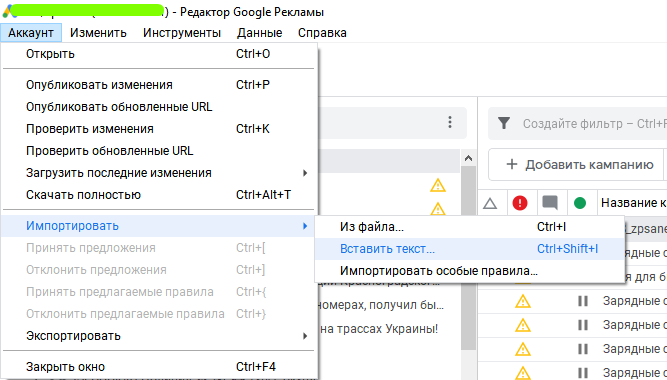This screenshot has width=667, height=380.
Task: Select Скачать полностью
Action: coord(159,195)
